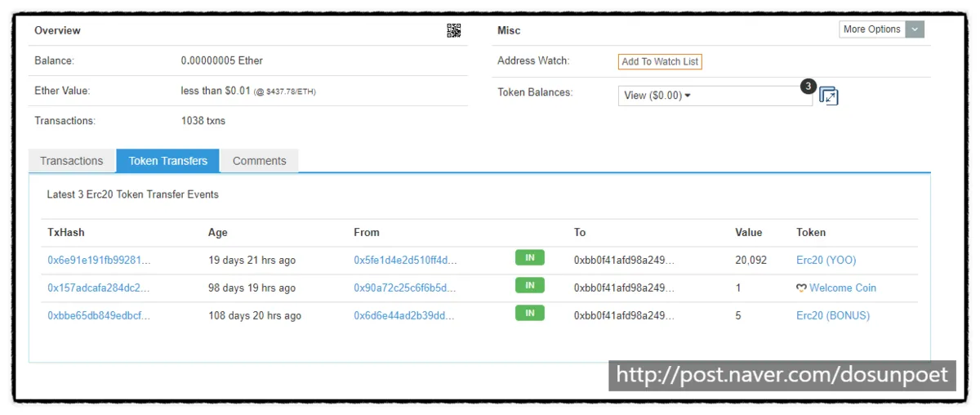Click the token count badge showing 3
This screenshot has width=980, height=415.
pos(808,86)
